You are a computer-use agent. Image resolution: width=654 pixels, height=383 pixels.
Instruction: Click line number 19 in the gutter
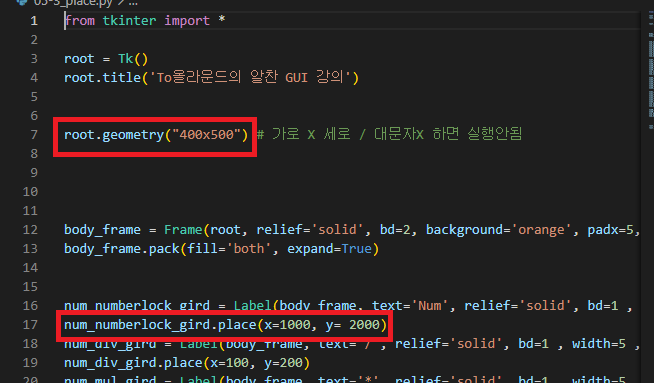coord(30,363)
